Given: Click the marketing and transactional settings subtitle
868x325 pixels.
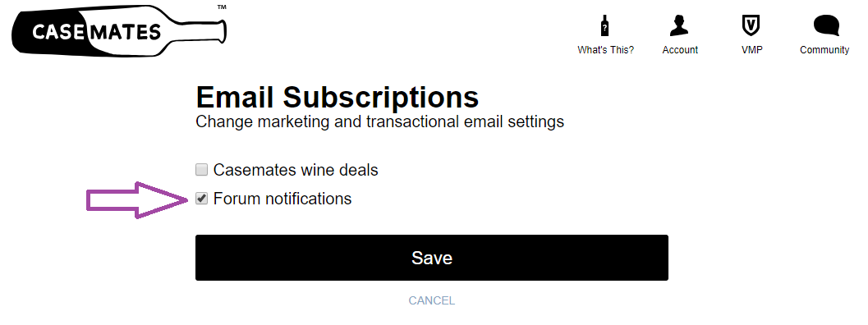Looking at the screenshot, I should point(379,121).
